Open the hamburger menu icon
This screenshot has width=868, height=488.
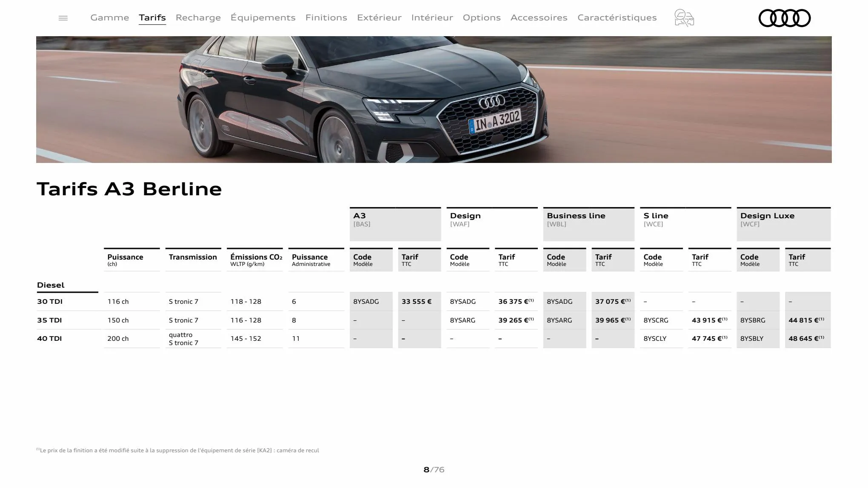pos(63,18)
